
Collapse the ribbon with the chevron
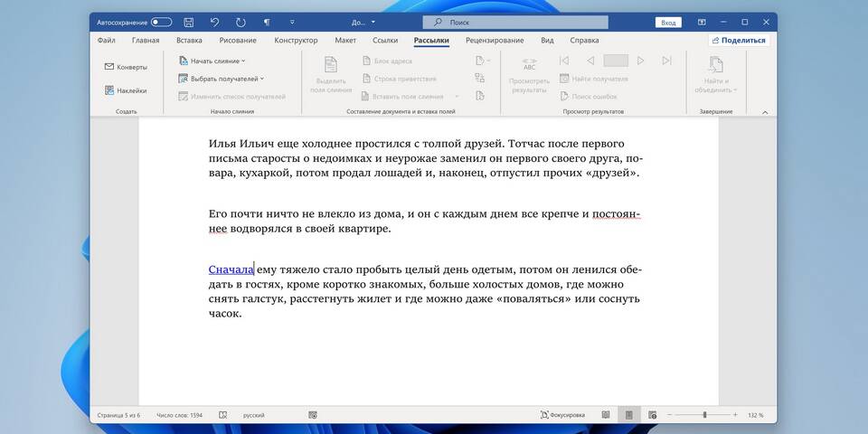point(765,112)
